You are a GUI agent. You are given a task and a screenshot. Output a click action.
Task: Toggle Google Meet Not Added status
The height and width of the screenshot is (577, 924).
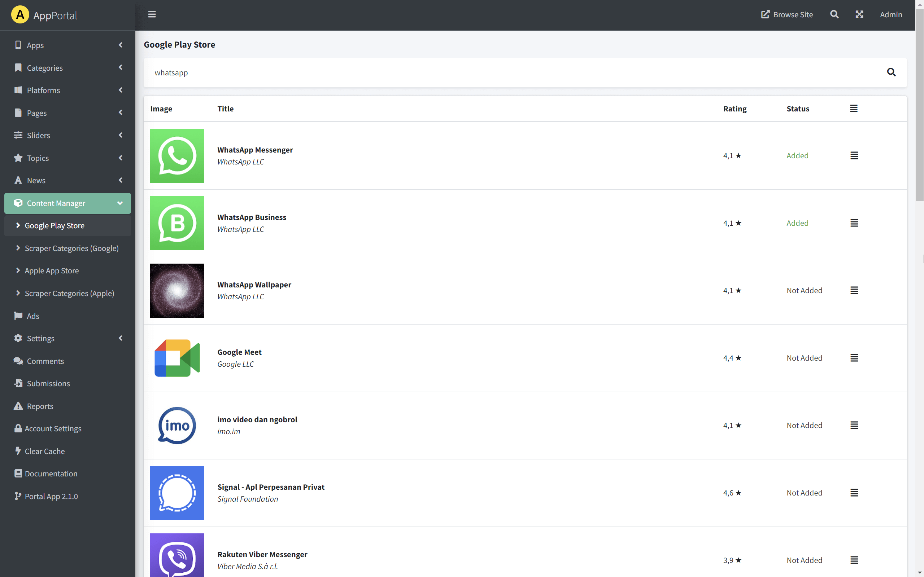[804, 358]
